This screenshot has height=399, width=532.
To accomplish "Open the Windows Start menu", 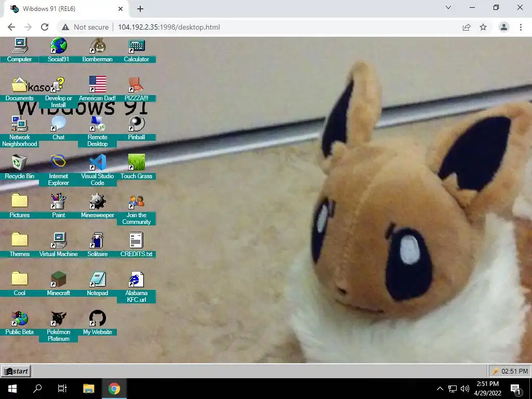I will 12,389.
